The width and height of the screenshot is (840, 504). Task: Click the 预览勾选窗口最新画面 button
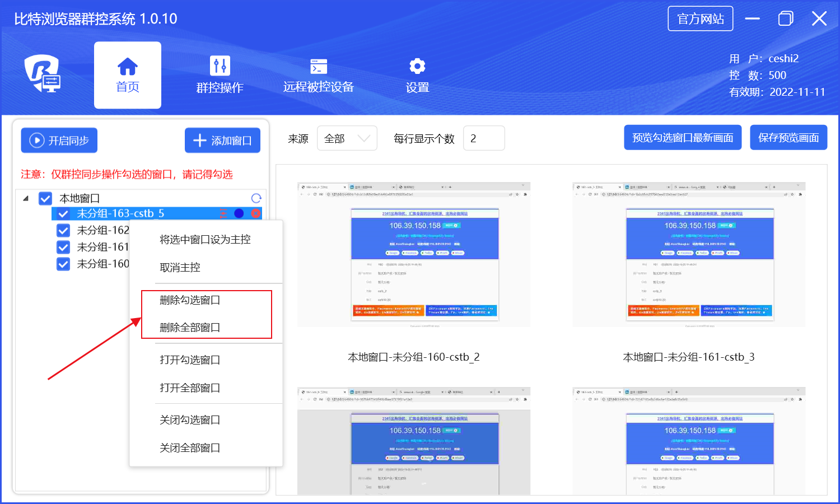click(683, 138)
